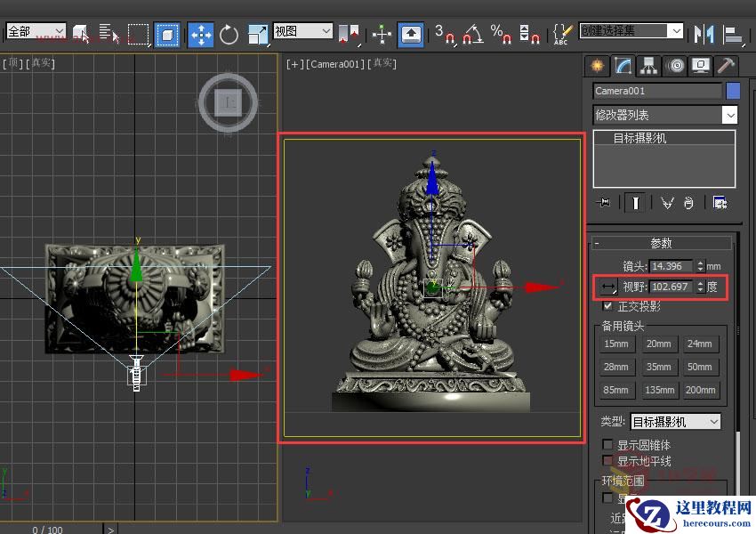Image resolution: width=756 pixels, height=534 pixels.
Task: Click the Configure Modifier Sets icon
Action: click(x=720, y=203)
